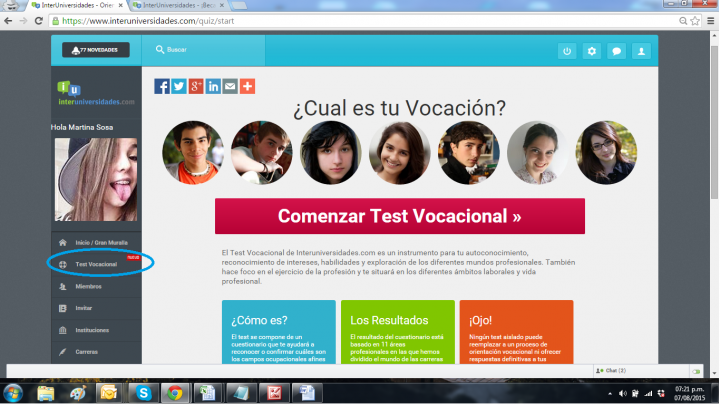Open File Explorer from taskbar
The width and height of the screenshot is (720, 405).
click(45, 393)
